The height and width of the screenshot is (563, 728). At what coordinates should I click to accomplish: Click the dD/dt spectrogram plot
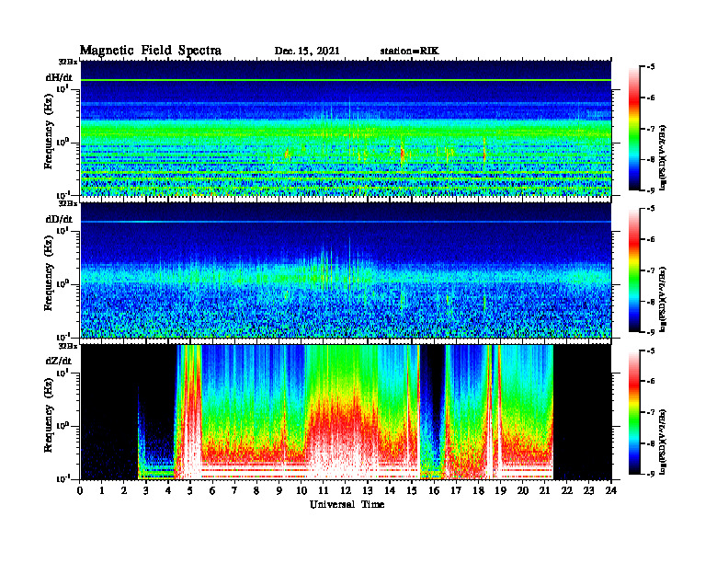pos(346,270)
